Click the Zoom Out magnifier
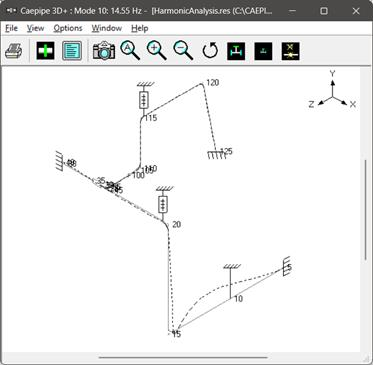The image size is (373, 365). tap(183, 51)
